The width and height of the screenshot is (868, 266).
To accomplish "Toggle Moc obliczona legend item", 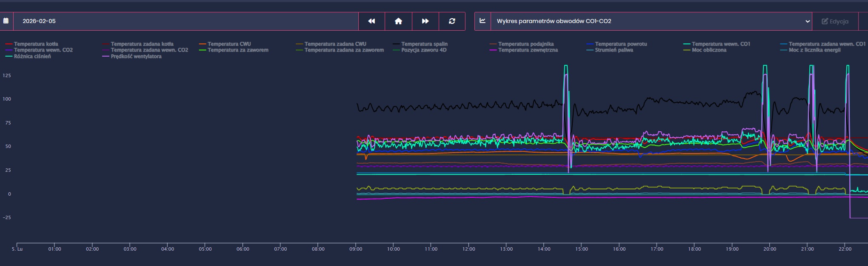I will (709, 50).
